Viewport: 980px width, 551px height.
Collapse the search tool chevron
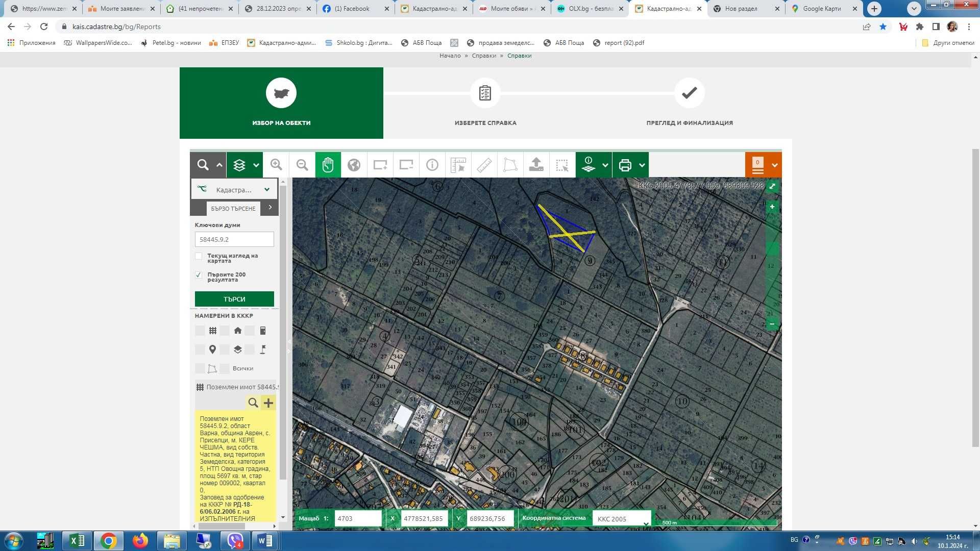pyautogui.click(x=219, y=165)
